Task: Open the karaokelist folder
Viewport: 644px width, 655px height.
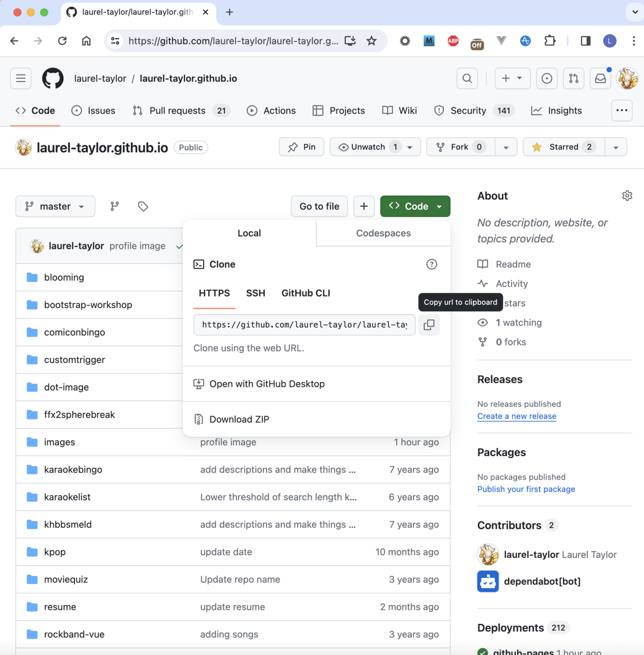Action: tap(67, 497)
